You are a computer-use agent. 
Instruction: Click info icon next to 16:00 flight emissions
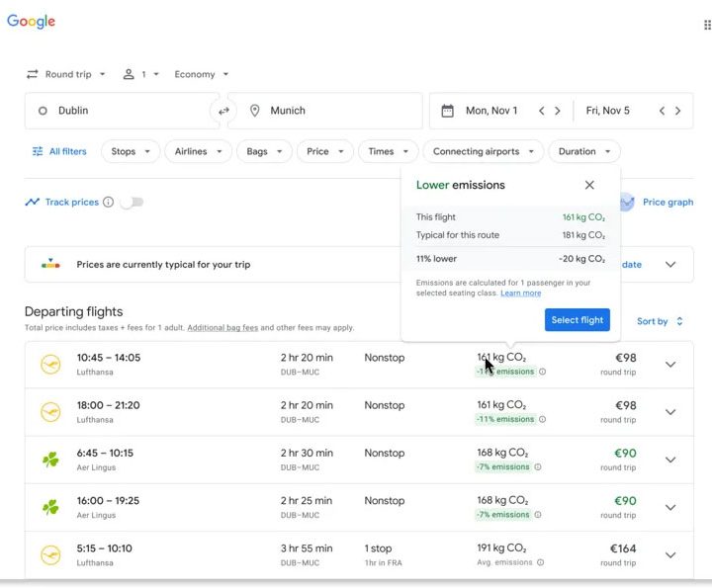click(x=538, y=515)
